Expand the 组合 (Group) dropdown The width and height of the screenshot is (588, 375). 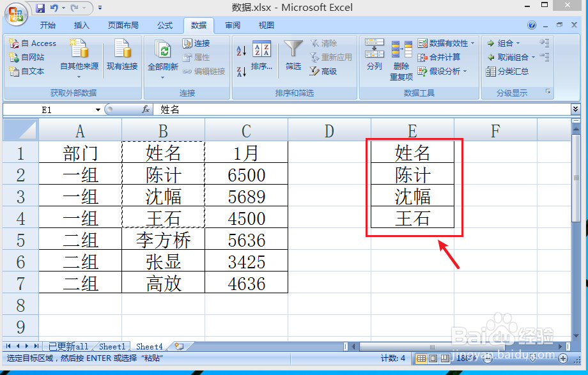[x=515, y=42]
